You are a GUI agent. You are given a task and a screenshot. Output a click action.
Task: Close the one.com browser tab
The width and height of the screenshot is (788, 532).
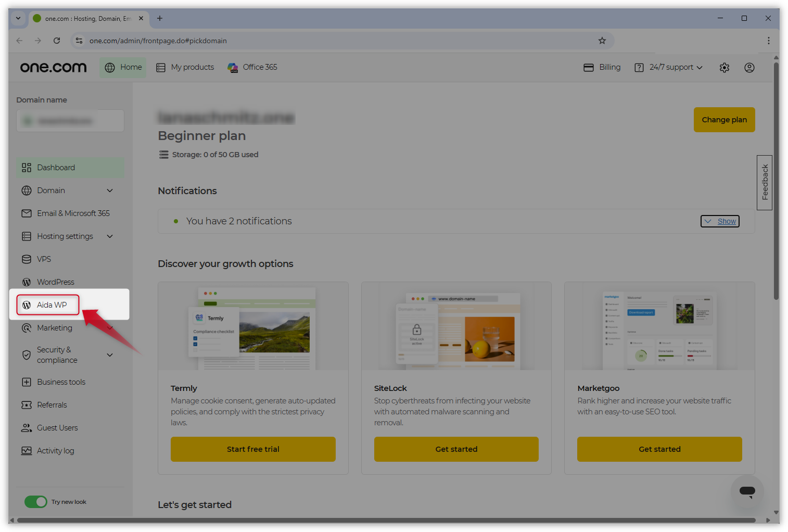click(141, 18)
